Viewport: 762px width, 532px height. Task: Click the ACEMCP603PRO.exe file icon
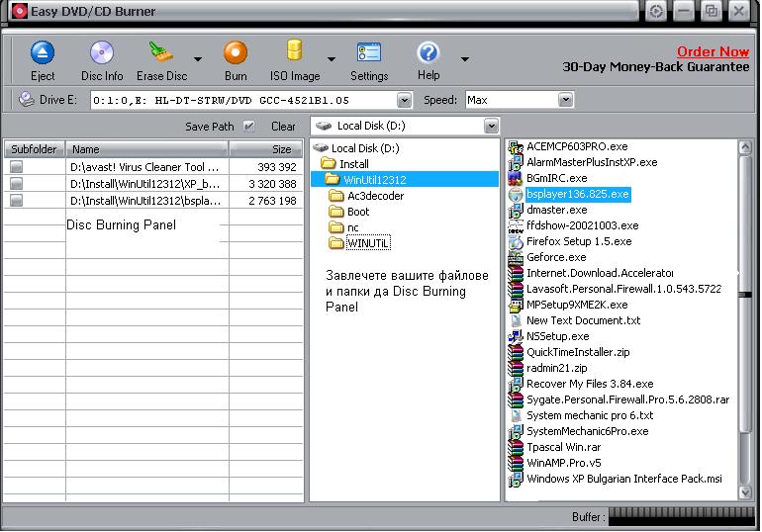click(516, 147)
